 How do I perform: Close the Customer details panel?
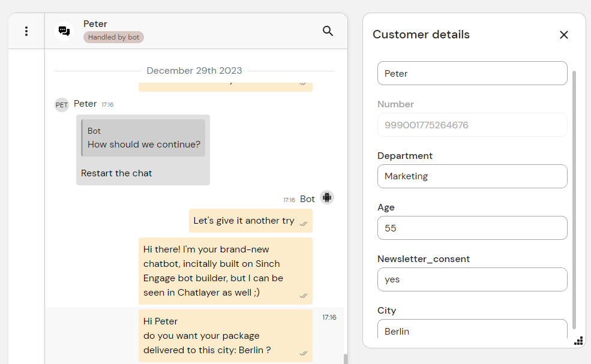tap(563, 35)
